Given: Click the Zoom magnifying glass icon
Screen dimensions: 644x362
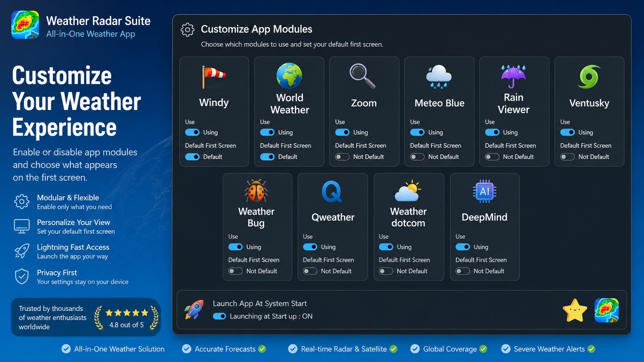Looking at the screenshot, I should click(x=362, y=76).
